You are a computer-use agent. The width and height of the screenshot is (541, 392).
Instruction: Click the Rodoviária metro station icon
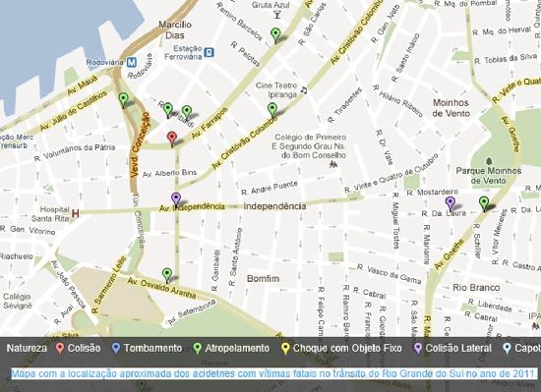[132, 63]
